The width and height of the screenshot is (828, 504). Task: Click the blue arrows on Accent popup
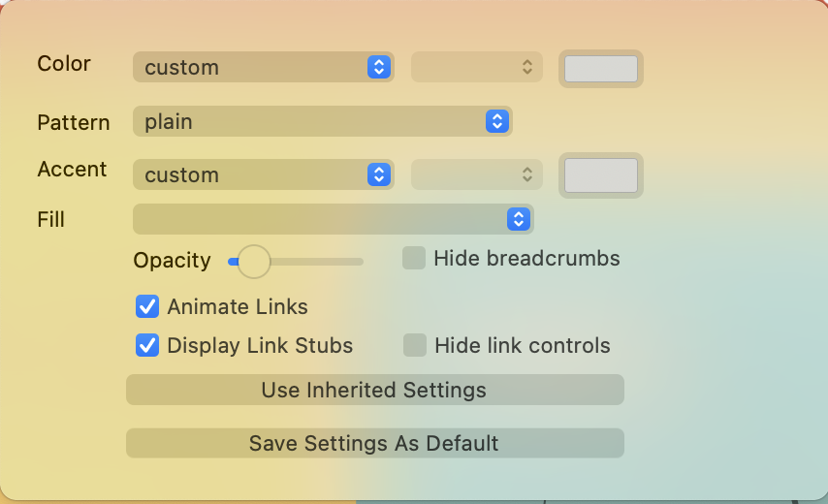(x=379, y=174)
